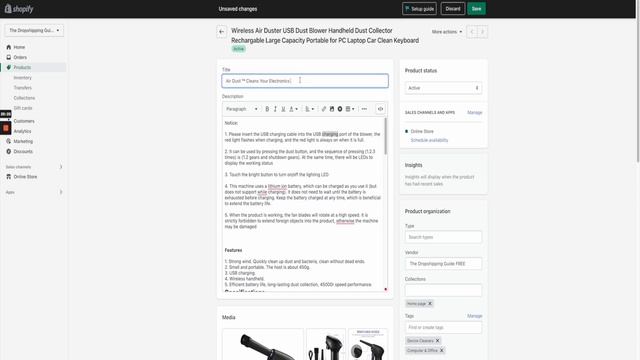The image size is (640, 360).
Task: Click 'Features' heading in description
Action: click(x=233, y=250)
